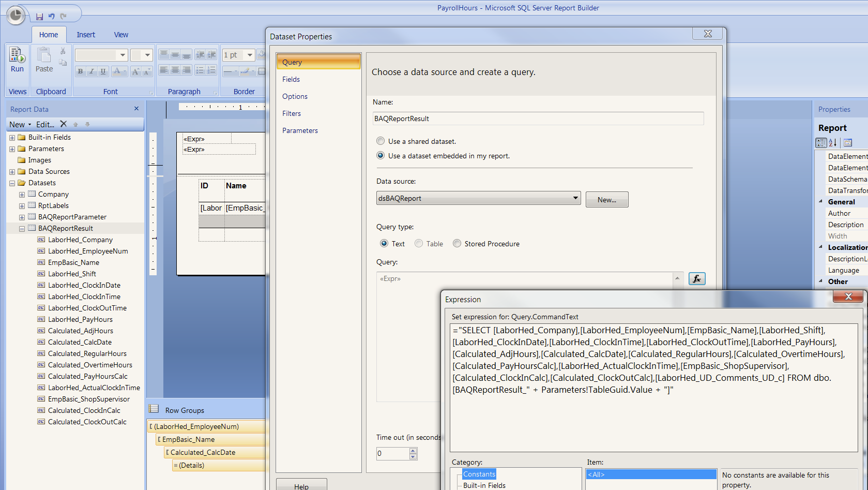Center the paragraph text

tap(175, 70)
